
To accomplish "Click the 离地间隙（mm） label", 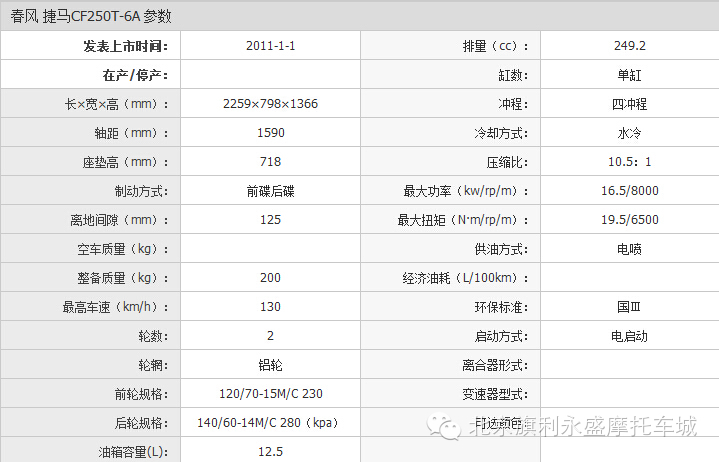I will (x=119, y=220).
